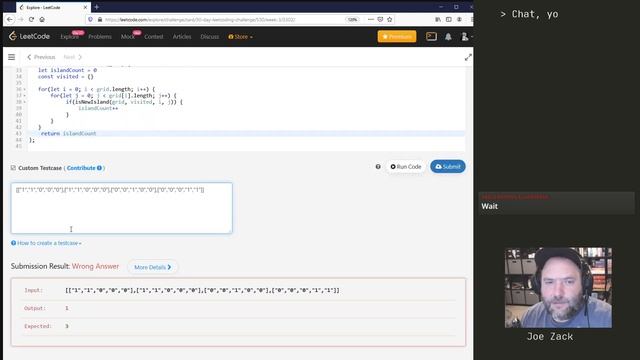640x360 pixels.
Task: Click the site padlock icon
Action: [x=100, y=19]
